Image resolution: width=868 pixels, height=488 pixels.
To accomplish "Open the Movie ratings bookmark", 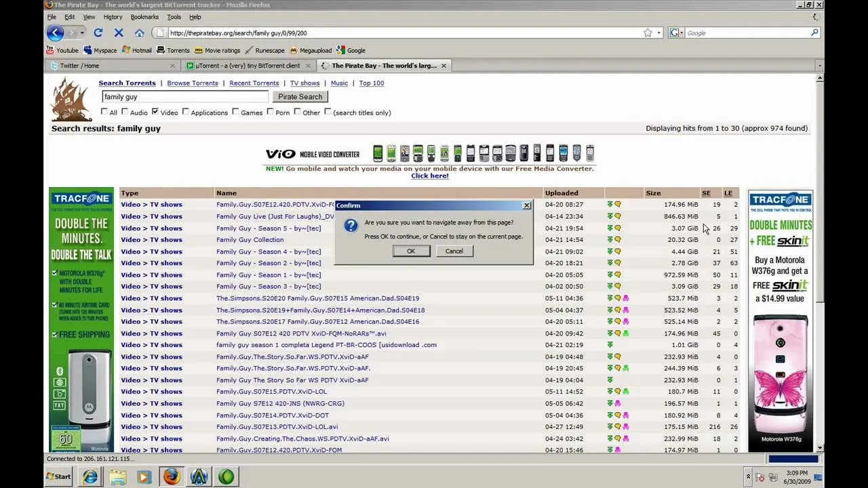I will tap(217, 50).
